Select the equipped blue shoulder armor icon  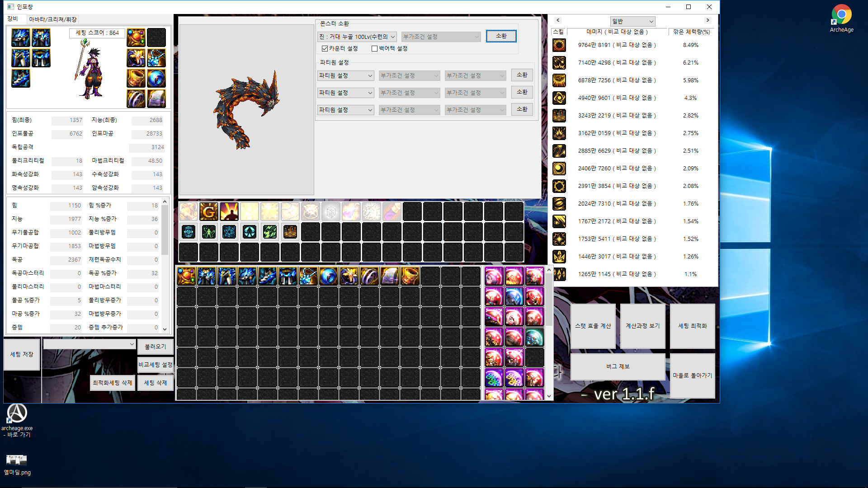pos(21,38)
